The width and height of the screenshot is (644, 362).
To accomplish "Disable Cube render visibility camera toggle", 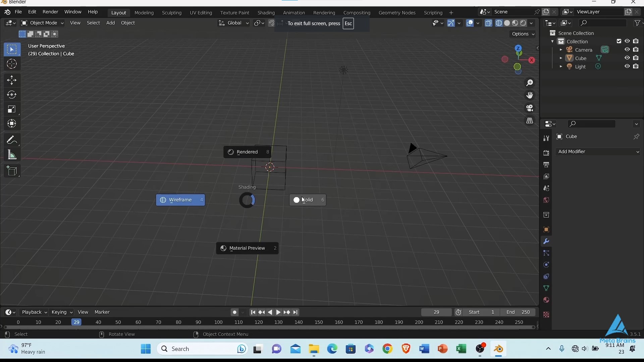I will point(636,58).
